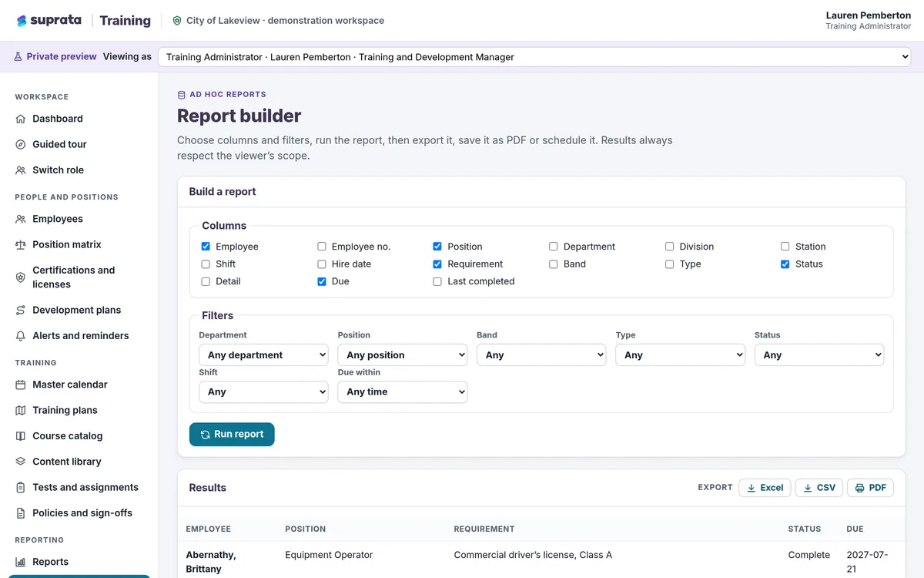The image size is (924, 578).
Task: Click Abernathy, Brittany in results
Action: (212, 562)
